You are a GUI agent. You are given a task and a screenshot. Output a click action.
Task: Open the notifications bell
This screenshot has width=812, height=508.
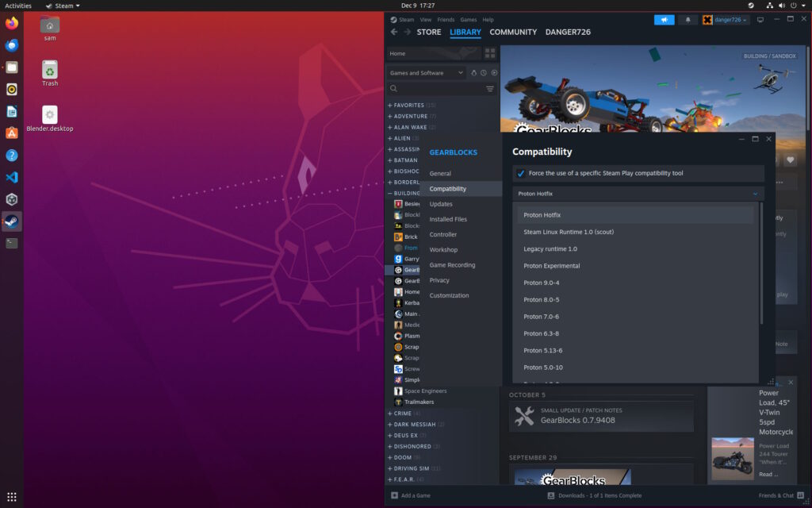point(688,20)
